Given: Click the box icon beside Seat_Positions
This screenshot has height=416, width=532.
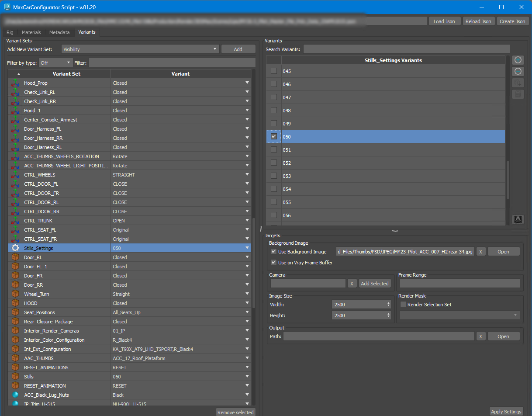Looking at the screenshot, I should click(15, 312).
